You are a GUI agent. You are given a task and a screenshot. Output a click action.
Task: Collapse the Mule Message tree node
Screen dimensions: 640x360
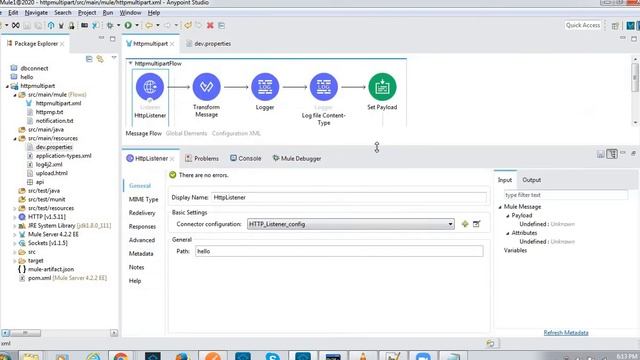click(x=500, y=207)
